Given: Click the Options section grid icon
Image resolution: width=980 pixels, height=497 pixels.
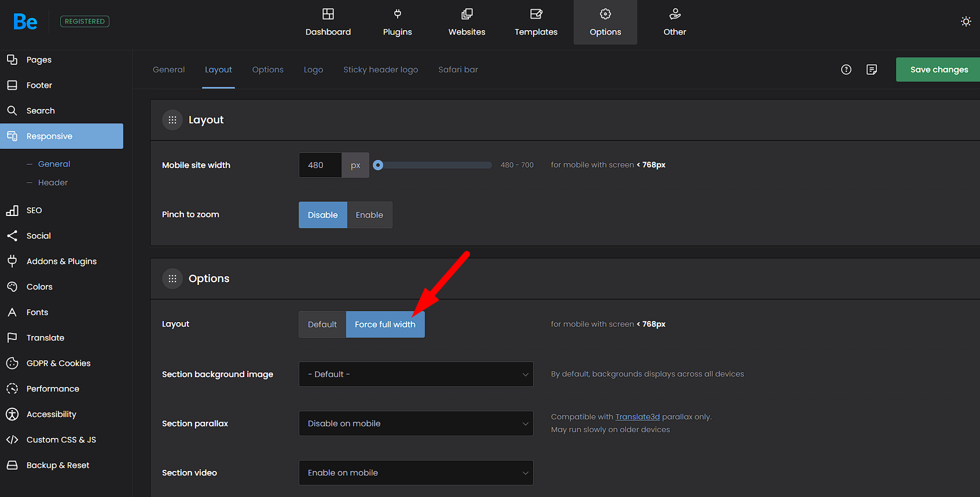Looking at the screenshot, I should click(172, 279).
